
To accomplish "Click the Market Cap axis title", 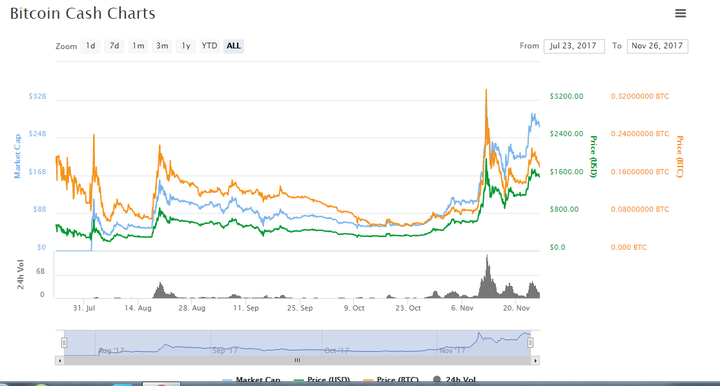I will pos(17,156).
